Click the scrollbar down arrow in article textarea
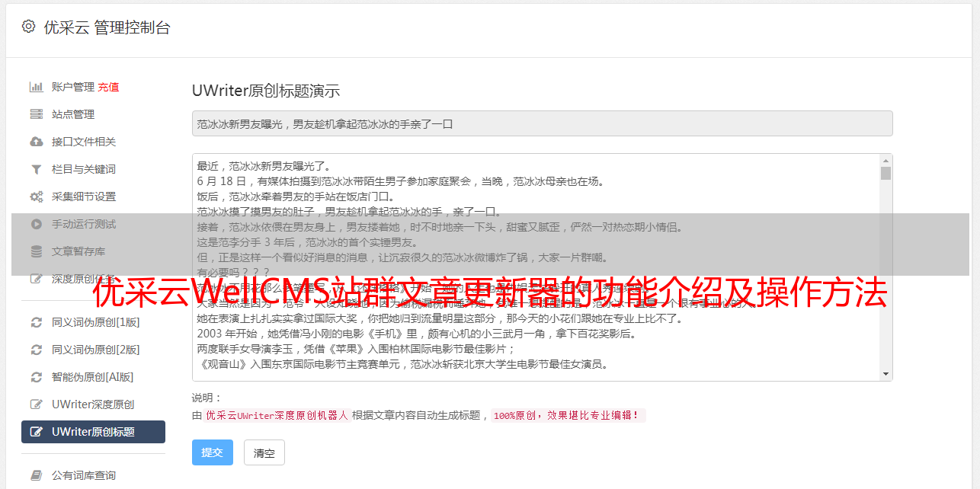 886,374
